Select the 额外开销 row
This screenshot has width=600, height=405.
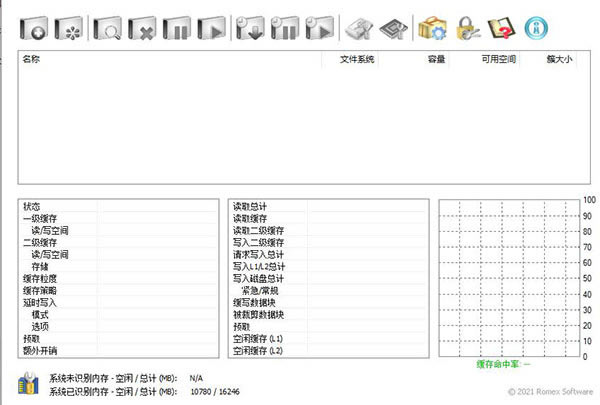click(118, 350)
